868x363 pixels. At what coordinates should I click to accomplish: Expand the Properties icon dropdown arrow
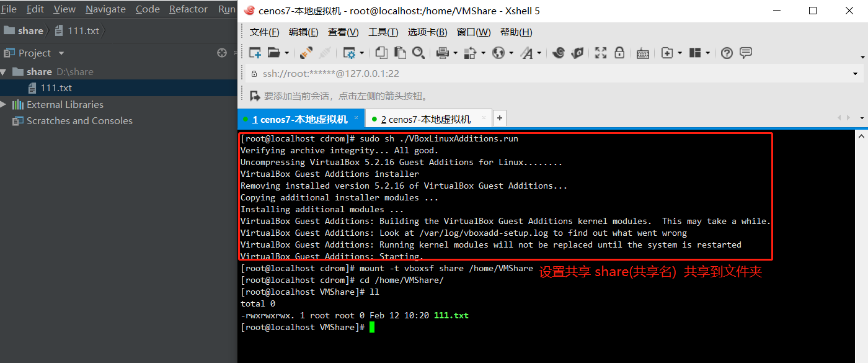pos(362,53)
